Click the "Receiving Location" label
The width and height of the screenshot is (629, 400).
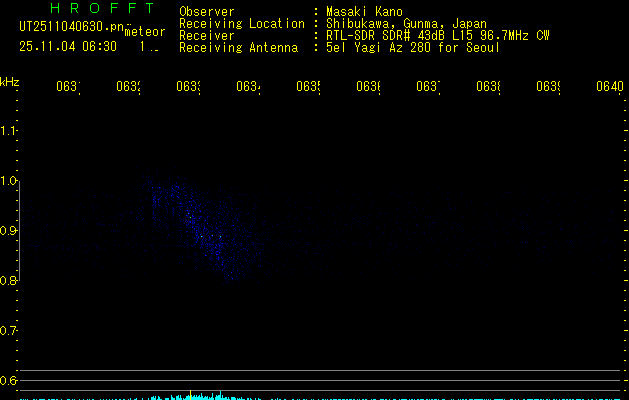pyautogui.click(x=242, y=24)
